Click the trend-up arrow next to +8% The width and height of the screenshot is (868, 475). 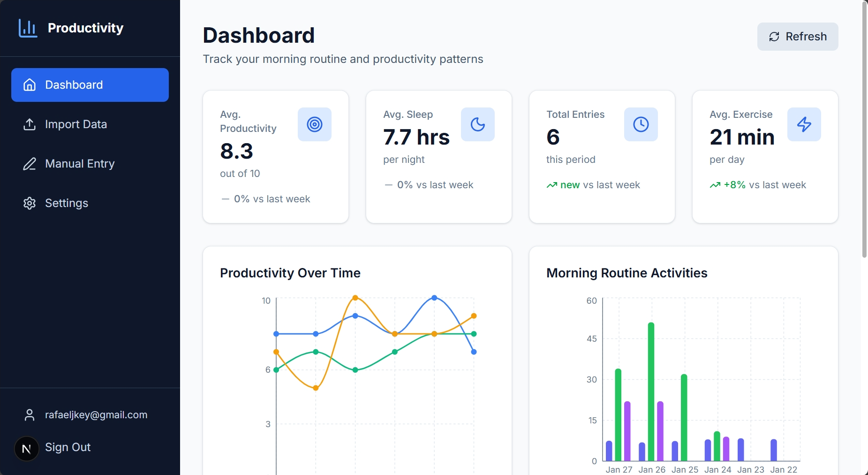(x=715, y=185)
